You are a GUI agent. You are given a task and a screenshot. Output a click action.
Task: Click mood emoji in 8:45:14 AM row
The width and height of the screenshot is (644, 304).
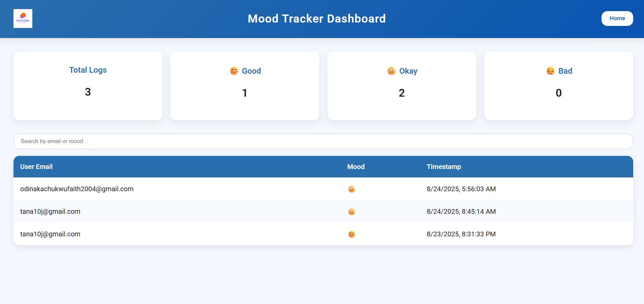[x=352, y=212]
